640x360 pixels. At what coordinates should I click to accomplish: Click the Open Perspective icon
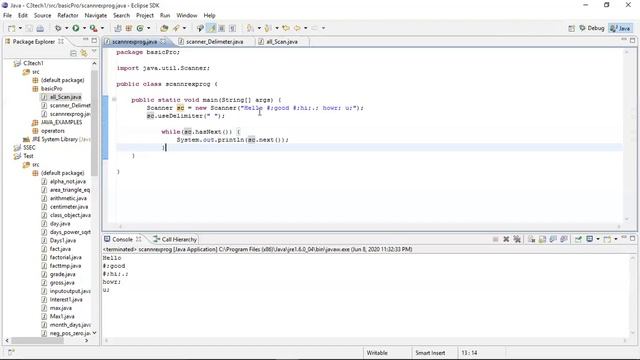tap(572, 28)
